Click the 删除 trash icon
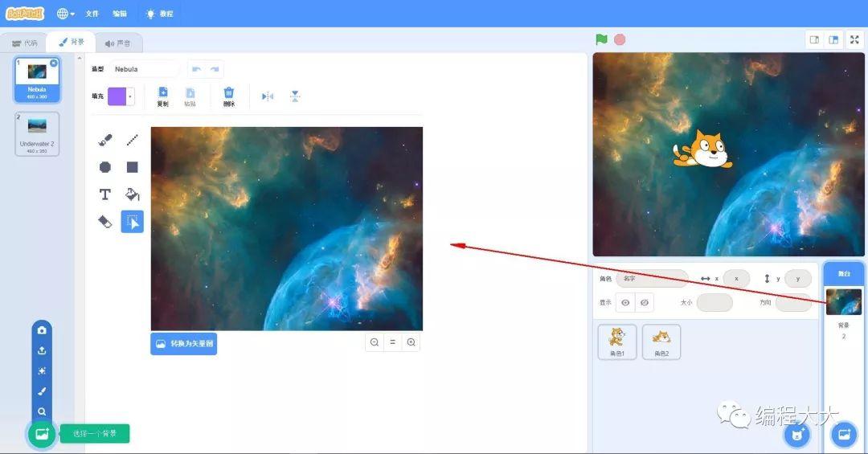868x454 pixels. (x=228, y=96)
